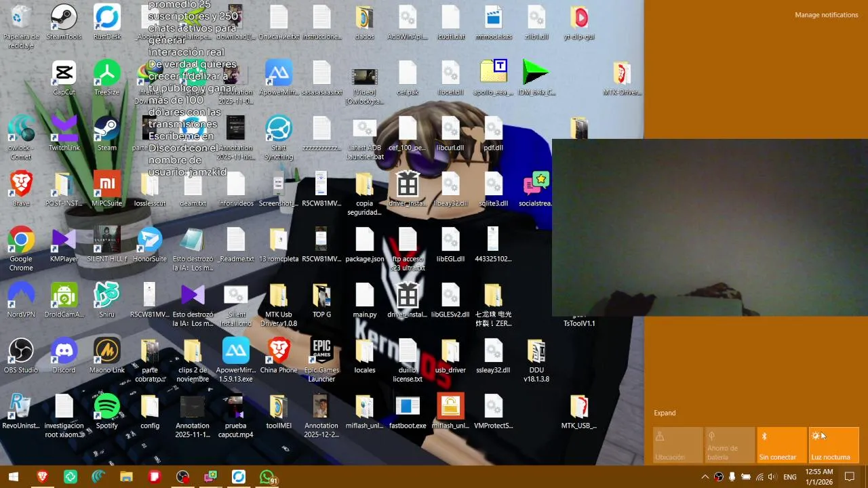Launch SteamTools from the desktop

tap(64, 22)
